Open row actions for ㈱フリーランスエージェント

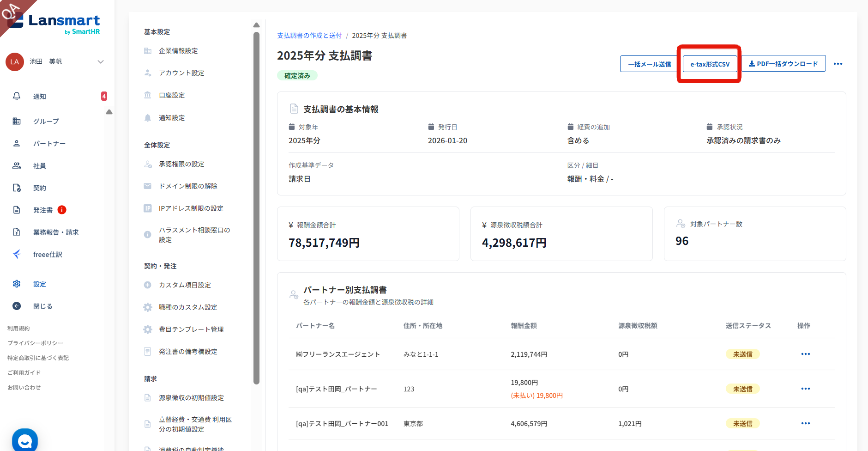(x=805, y=354)
